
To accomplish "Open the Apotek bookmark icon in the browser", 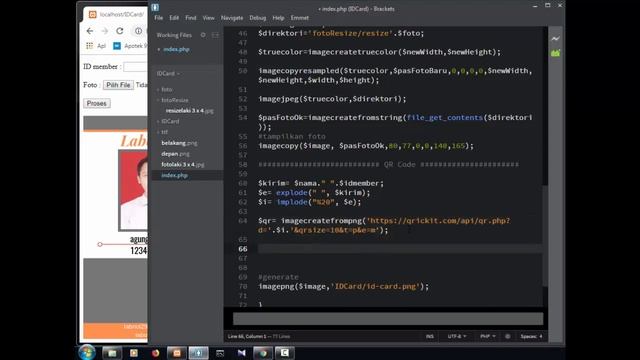I will pos(117,46).
